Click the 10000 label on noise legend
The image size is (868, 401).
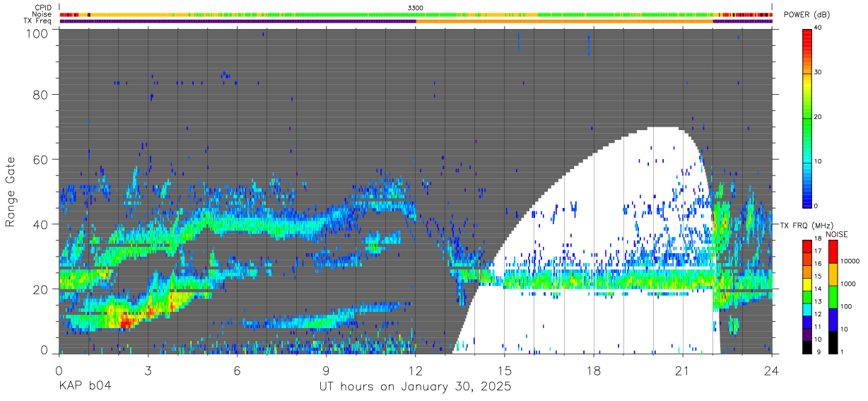850,262
